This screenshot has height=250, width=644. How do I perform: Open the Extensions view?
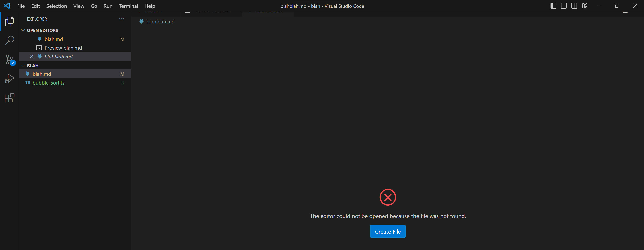pyautogui.click(x=9, y=98)
